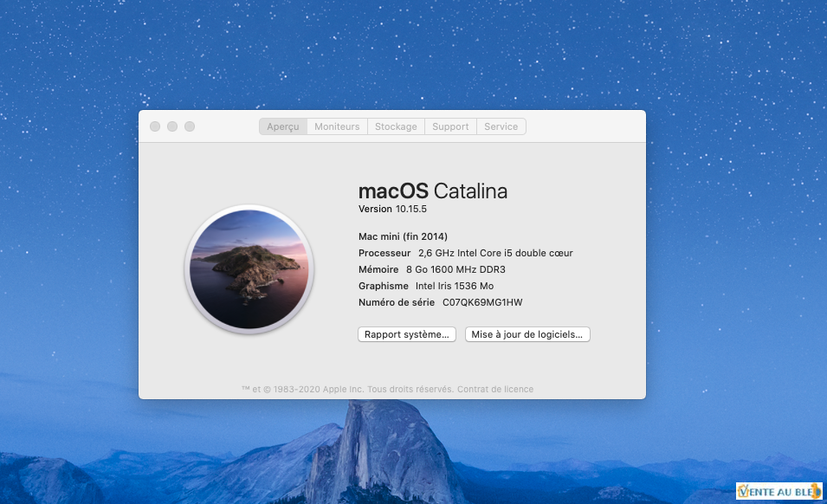Select the Mac mini (fin 2014) line
827x504 pixels.
pyautogui.click(x=403, y=236)
